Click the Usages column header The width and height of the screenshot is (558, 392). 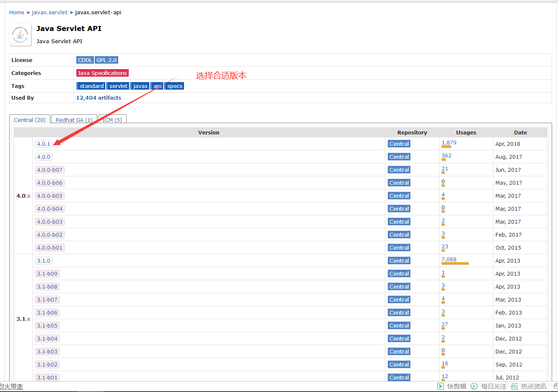coord(466,132)
